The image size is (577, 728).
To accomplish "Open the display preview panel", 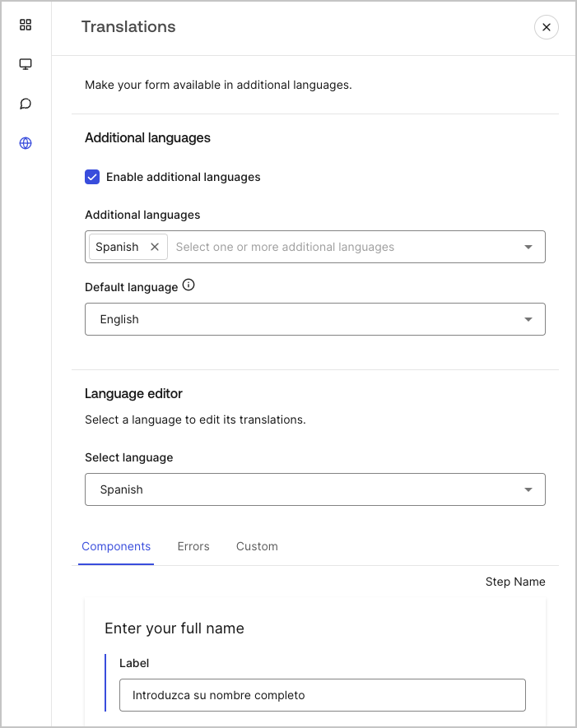I will pos(26,63).
